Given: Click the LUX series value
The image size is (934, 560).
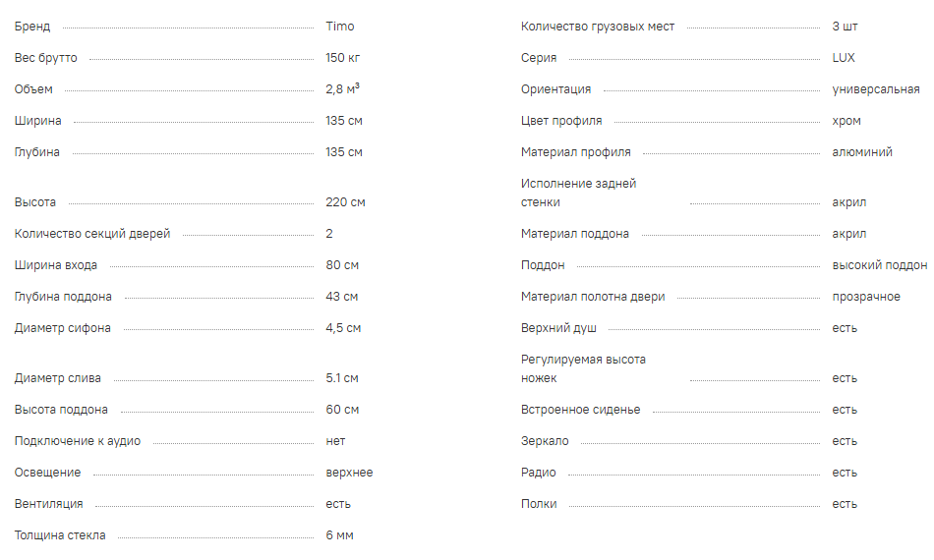Looking at the screenshot, I should coord(844,58).
